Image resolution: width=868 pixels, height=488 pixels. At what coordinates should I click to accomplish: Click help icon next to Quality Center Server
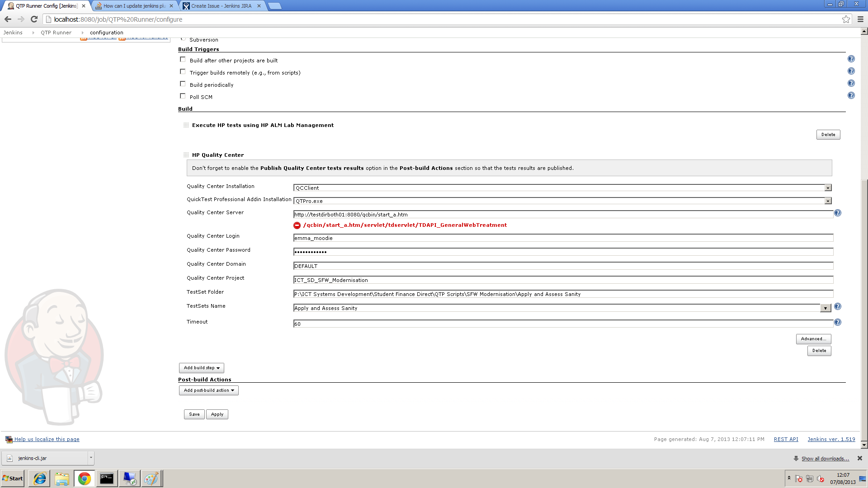pos(837,213)
